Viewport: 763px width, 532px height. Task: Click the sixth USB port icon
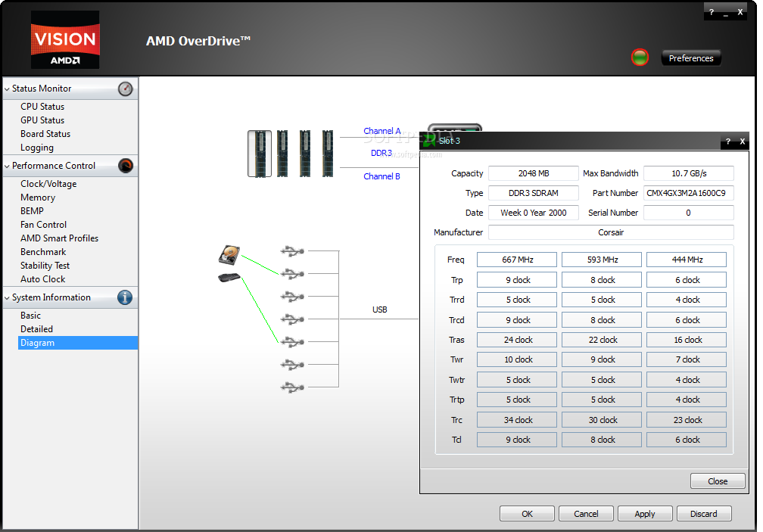[292, 365]
